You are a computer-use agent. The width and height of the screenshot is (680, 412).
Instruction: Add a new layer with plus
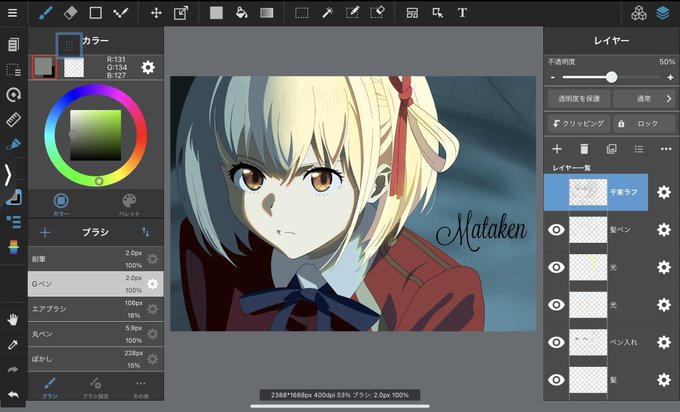[557, 149]
